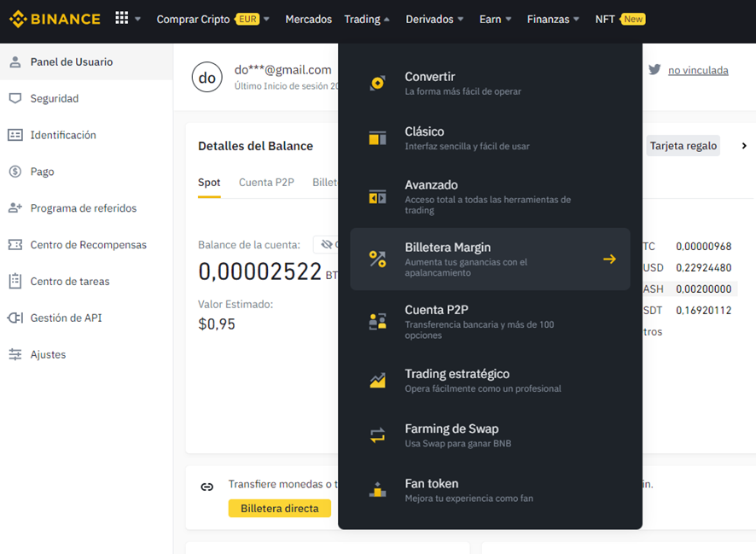Click the Programa de referidos icon
Screen dimensions: 756x554
pyautogui.click(x=15, y=207)
